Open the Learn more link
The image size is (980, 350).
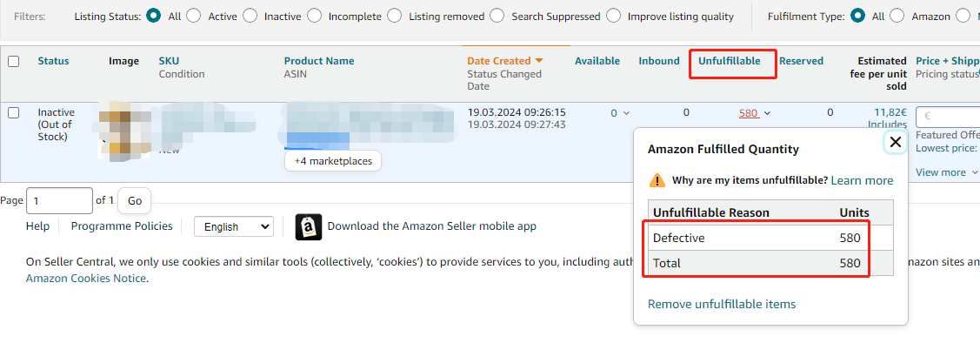862,180
